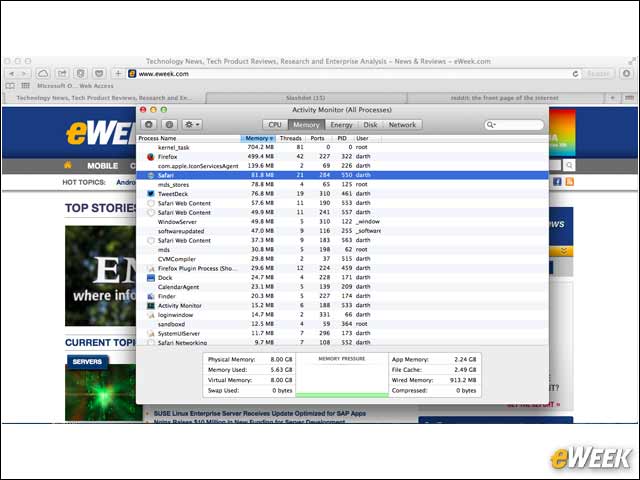Click the SystemUIServer process icon
This screenshot has width=640, height=480.
151,333
